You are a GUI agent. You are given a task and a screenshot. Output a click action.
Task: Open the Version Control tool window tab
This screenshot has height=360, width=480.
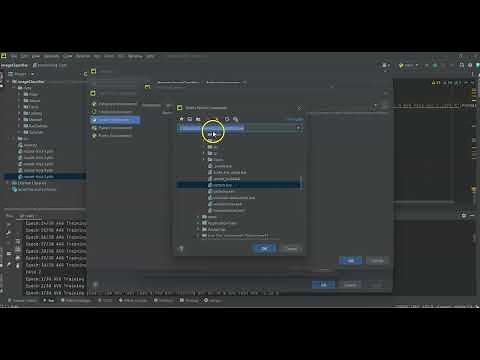coord(23,300)
